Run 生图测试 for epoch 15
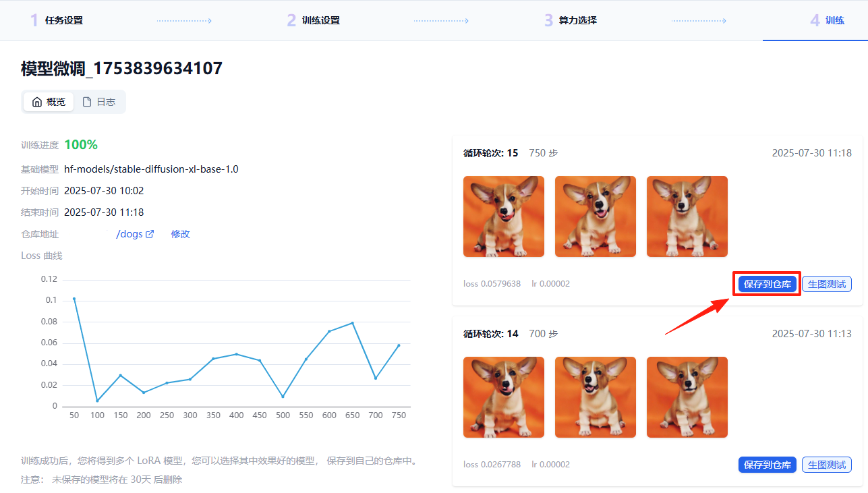This screenshot has height=493, width=868. point(827,284)
